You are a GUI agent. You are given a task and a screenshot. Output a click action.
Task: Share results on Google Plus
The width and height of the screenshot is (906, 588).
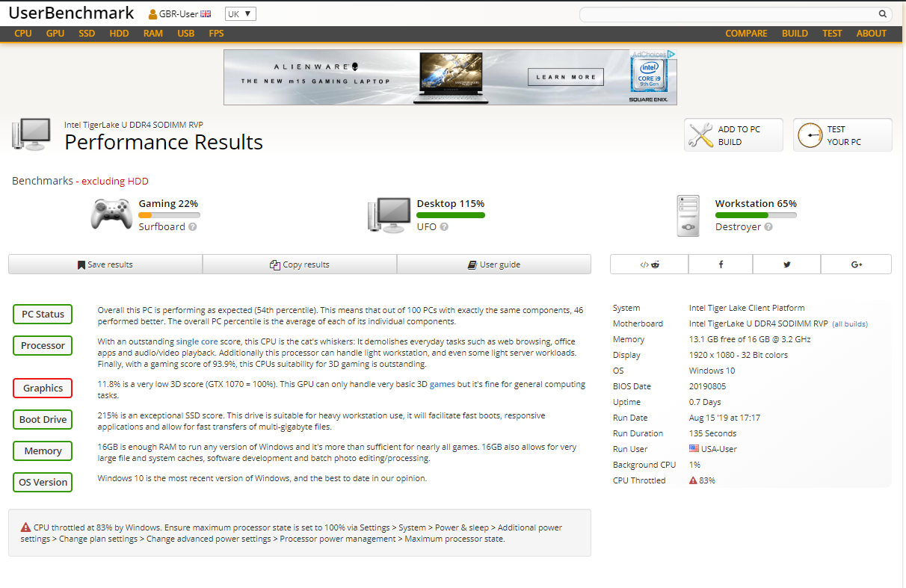pos(857,264)
